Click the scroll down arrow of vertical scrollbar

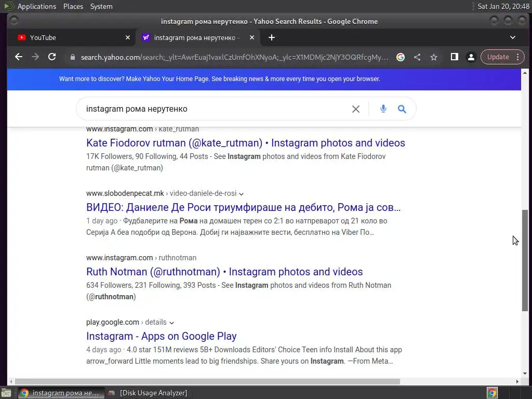525,373
